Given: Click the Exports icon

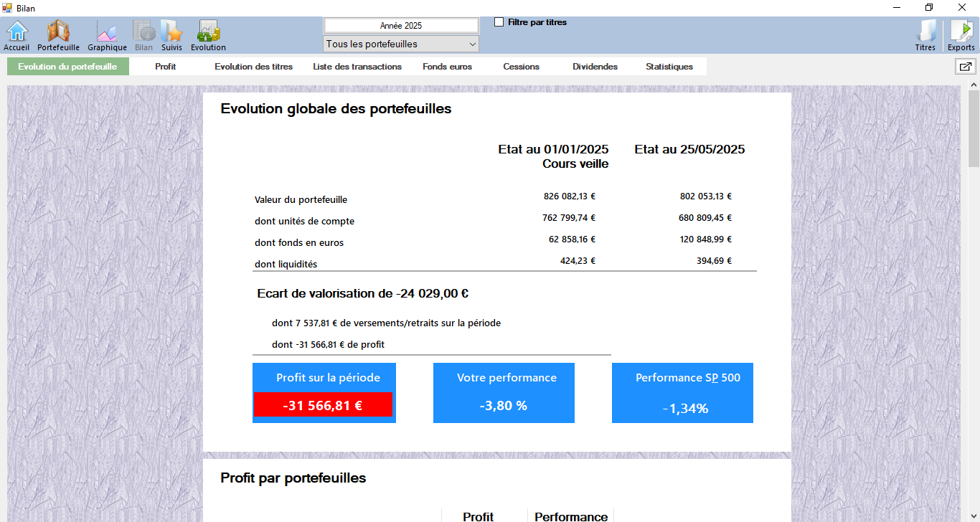Looking at the screenshot, I should click(961, 35).
